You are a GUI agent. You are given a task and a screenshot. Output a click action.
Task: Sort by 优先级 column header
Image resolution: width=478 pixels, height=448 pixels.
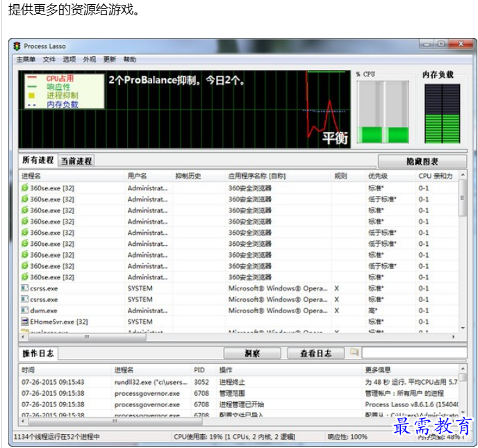(390, 176)
